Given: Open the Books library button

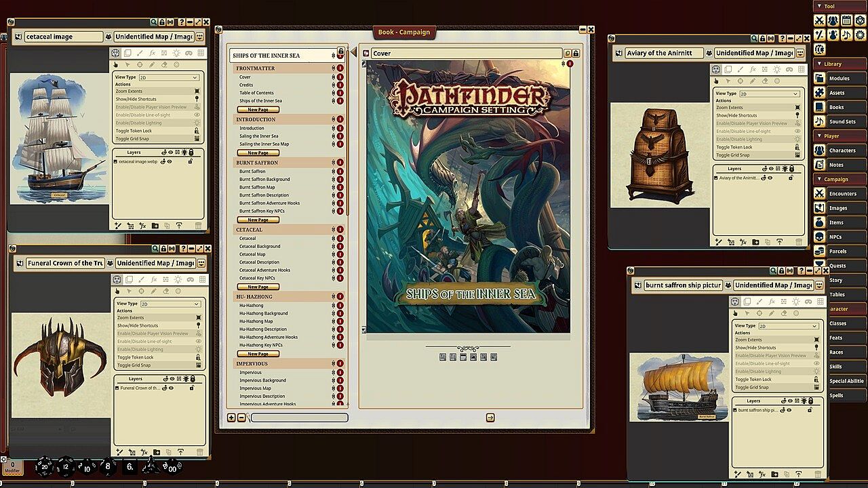Looking at the screenshot, I should [x=819, y=107].
